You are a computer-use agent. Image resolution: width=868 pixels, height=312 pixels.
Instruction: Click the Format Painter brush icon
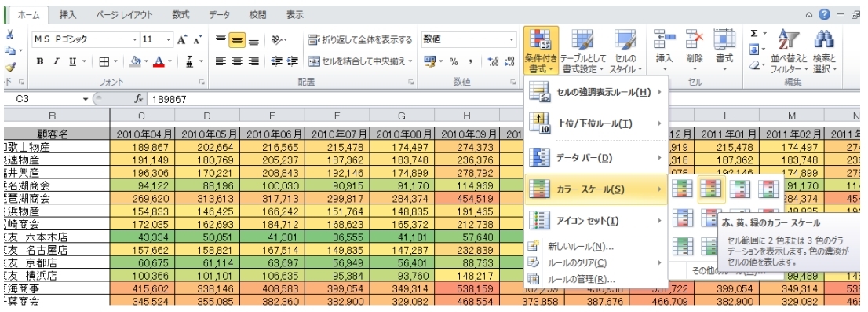point(10,67)
